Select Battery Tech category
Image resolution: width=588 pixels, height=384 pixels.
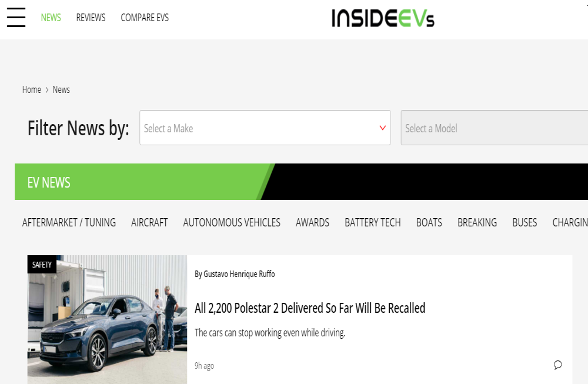click(373, 222)
